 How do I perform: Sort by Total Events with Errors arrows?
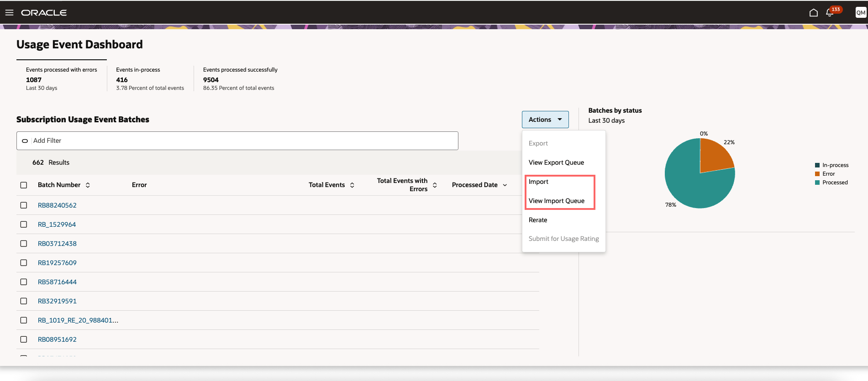[435, 185]
